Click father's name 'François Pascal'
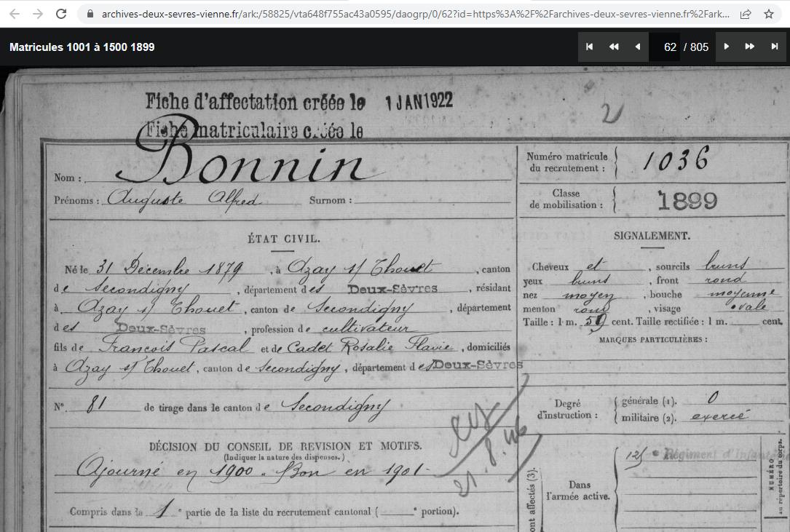Viewport: 790px width, 532px height. pyautogui.click(x=174, y=345)
